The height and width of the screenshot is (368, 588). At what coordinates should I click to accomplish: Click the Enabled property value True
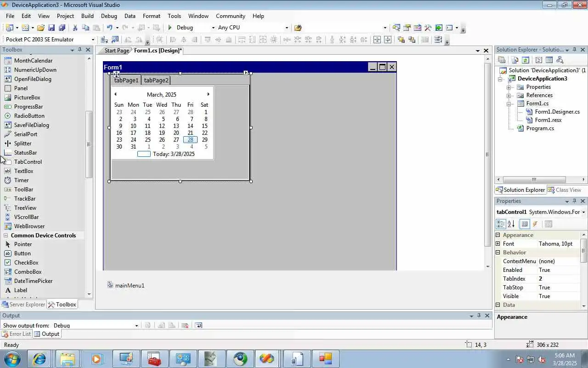(559, 270)
